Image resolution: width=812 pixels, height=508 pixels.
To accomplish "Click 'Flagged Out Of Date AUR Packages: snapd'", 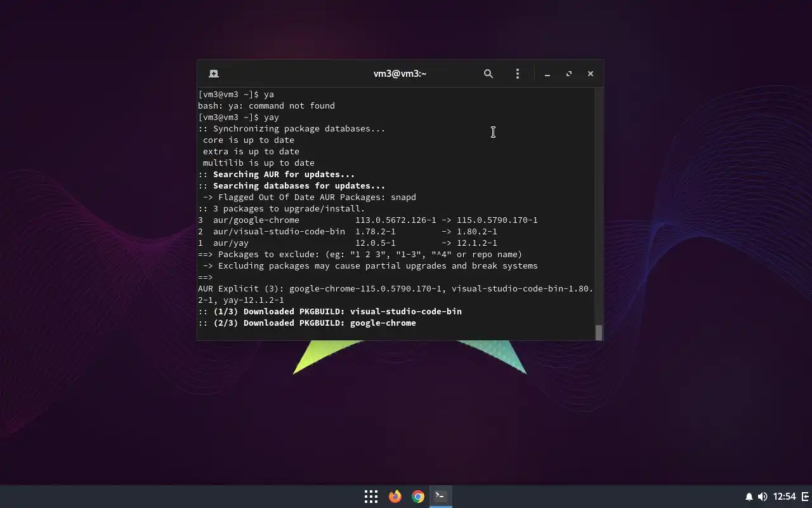I will [317, 197].
